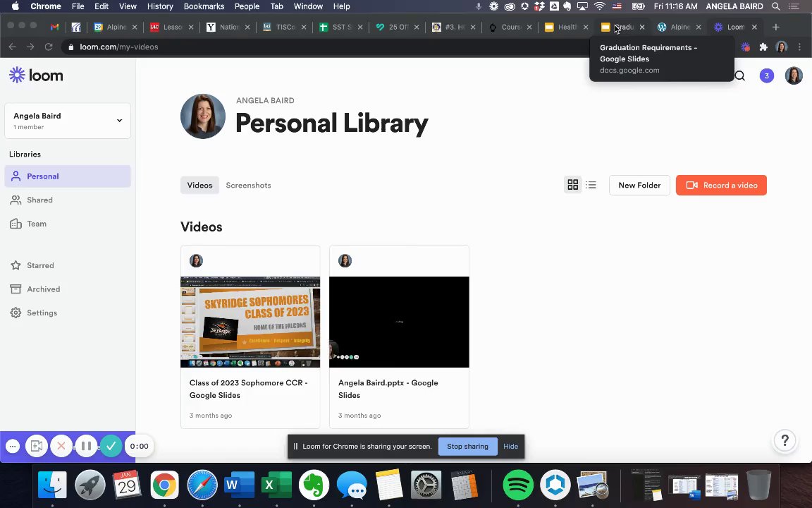
Task: Open the Chrome extensions puzzle icon
Action: click(763, 47)
